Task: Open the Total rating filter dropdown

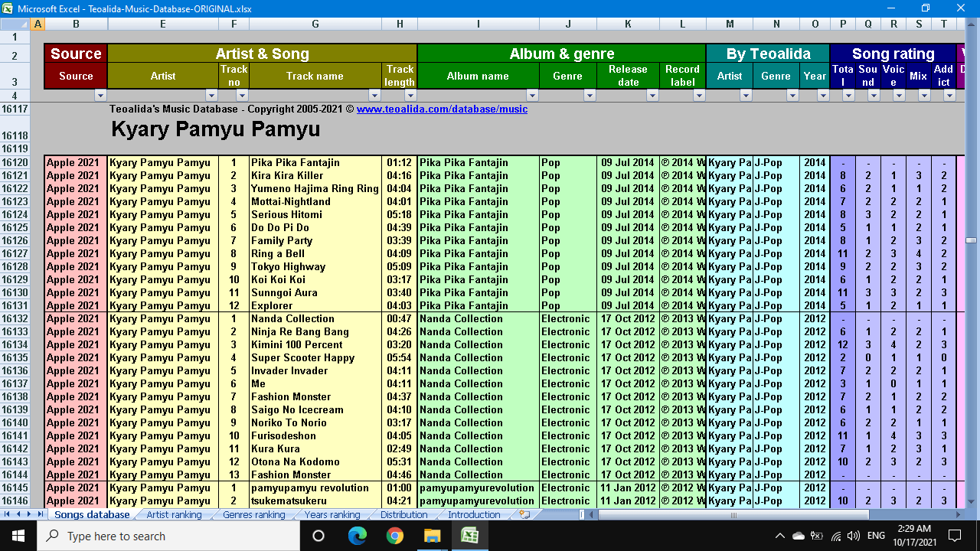Action: point(848,96)
